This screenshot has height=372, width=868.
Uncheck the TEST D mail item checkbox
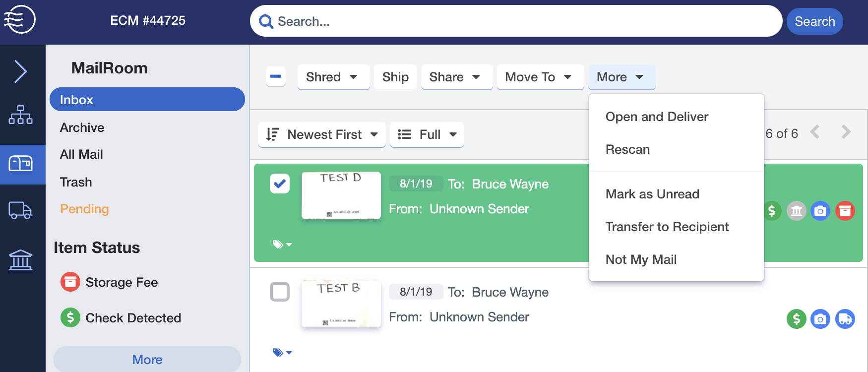[280, 184]
